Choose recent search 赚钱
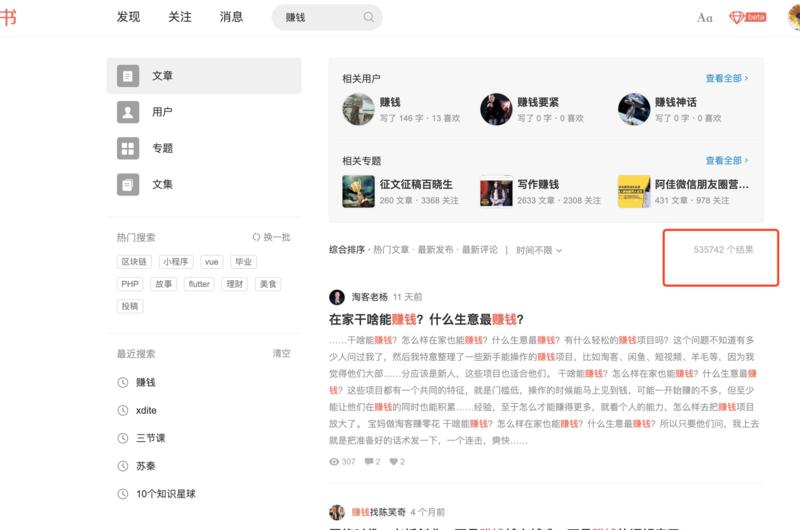 tap(145, 383)
